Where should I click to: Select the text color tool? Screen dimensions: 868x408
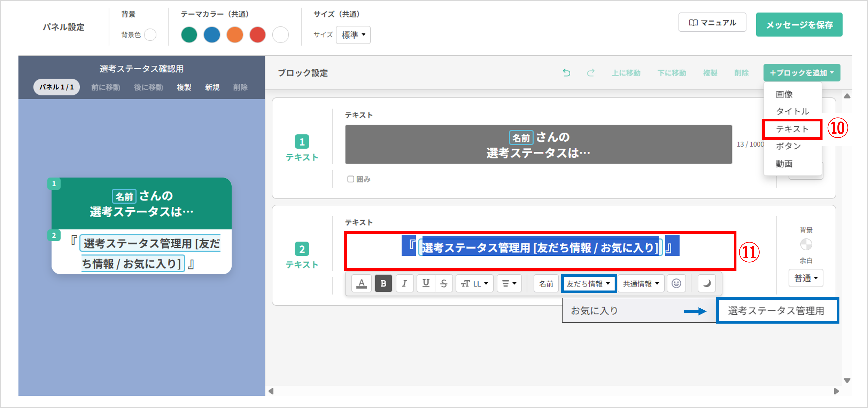pyautogui.click(x=361, y=283)
